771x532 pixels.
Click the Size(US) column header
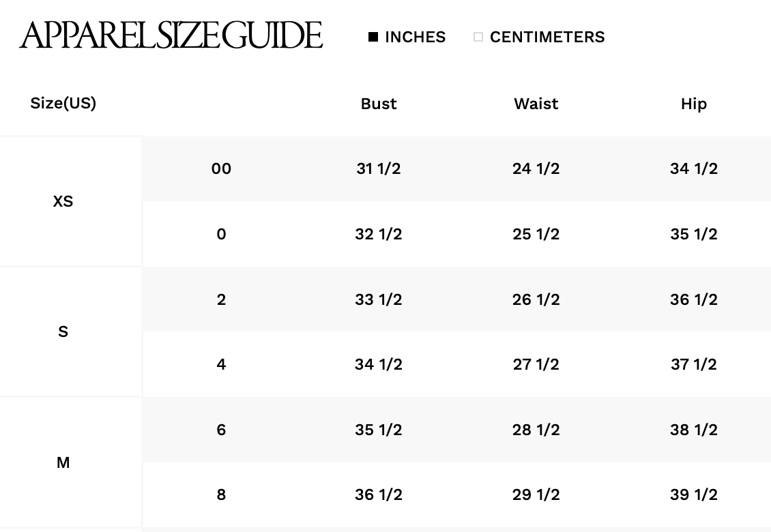(63, 103)
